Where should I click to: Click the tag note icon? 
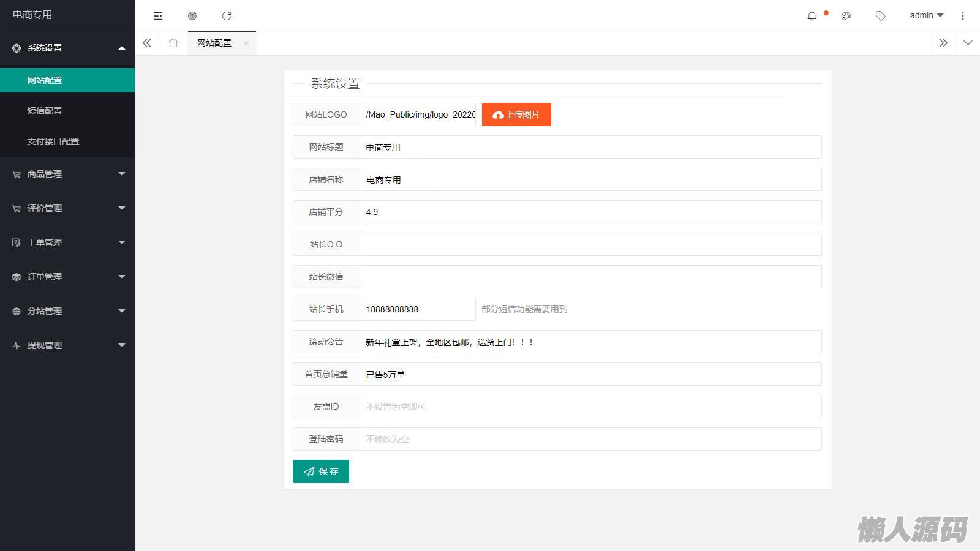881,16
